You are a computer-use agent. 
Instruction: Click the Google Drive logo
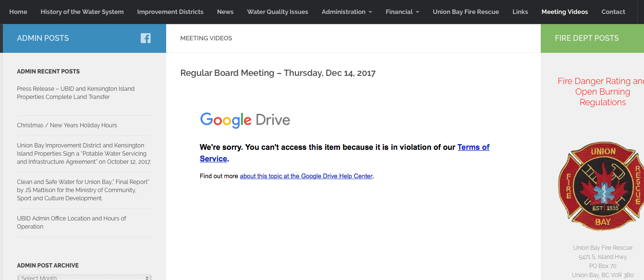[245, 120]
